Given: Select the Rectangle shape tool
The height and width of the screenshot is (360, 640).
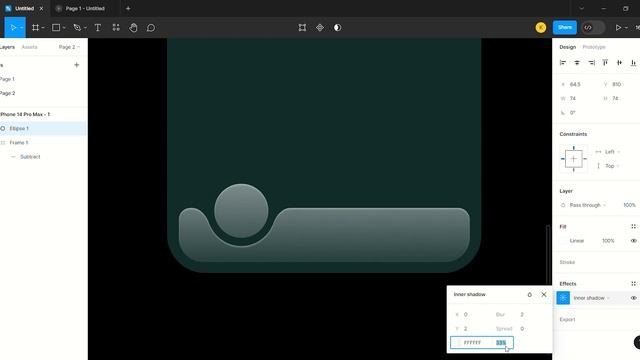Looking at the screenshot, I should [x=56, y=28].
